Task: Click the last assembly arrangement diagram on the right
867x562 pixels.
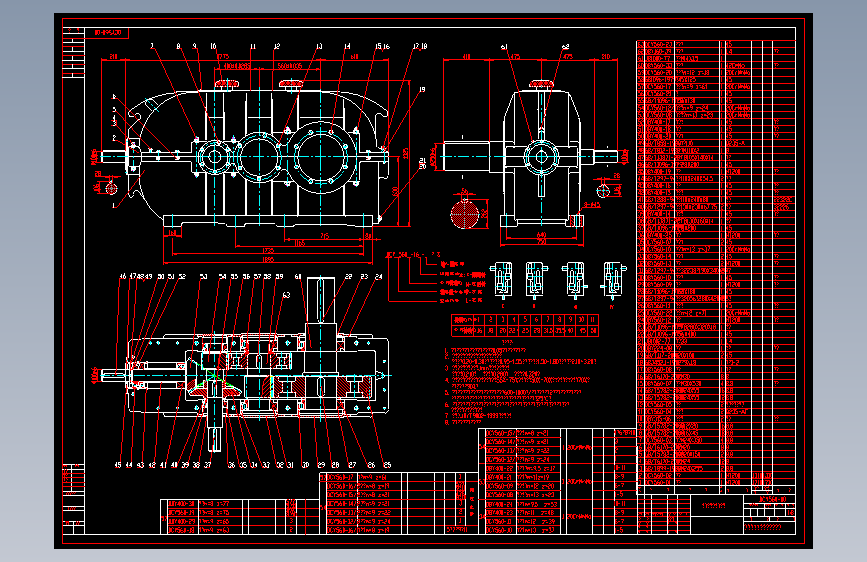Action: [613, 280]
